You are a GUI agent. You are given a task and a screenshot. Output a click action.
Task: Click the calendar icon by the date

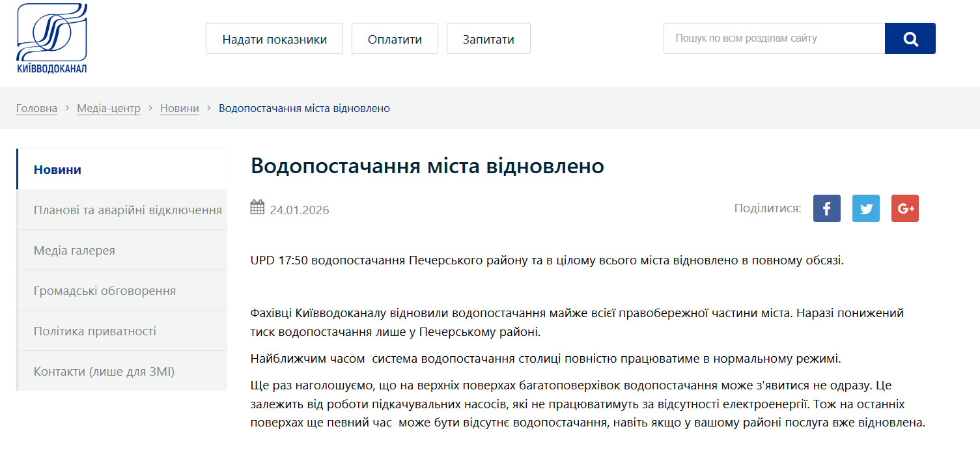[257, 208]
